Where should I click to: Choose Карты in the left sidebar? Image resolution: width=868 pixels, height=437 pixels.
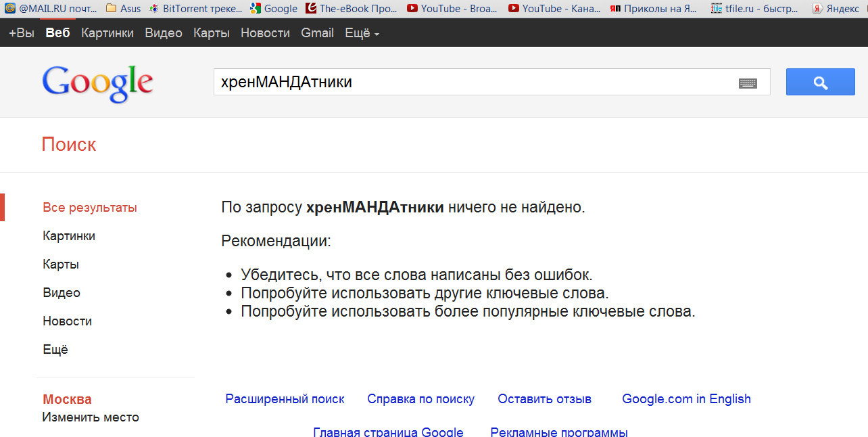[x=61, y=264]
